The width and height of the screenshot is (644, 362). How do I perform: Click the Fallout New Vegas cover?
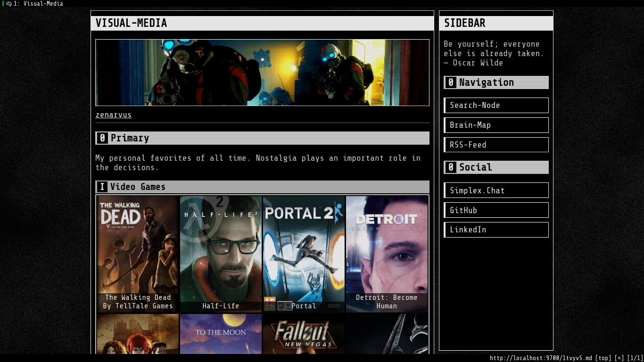[304, 334]
